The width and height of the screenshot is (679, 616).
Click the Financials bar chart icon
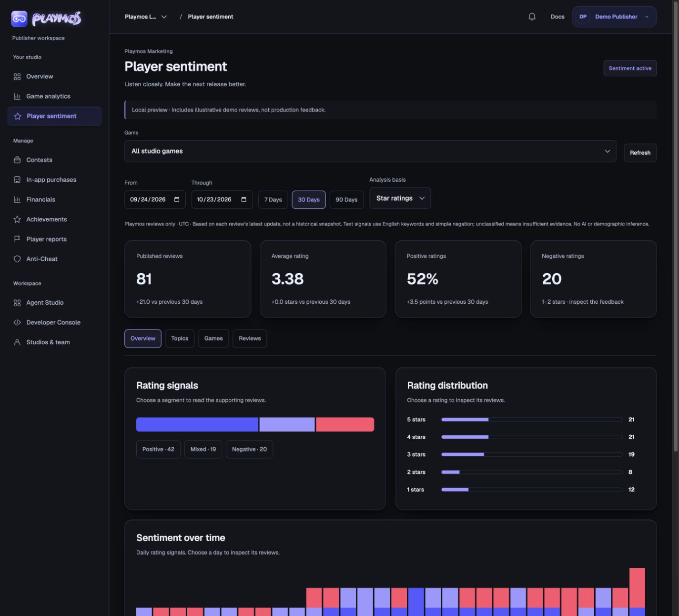click(17, 200)
